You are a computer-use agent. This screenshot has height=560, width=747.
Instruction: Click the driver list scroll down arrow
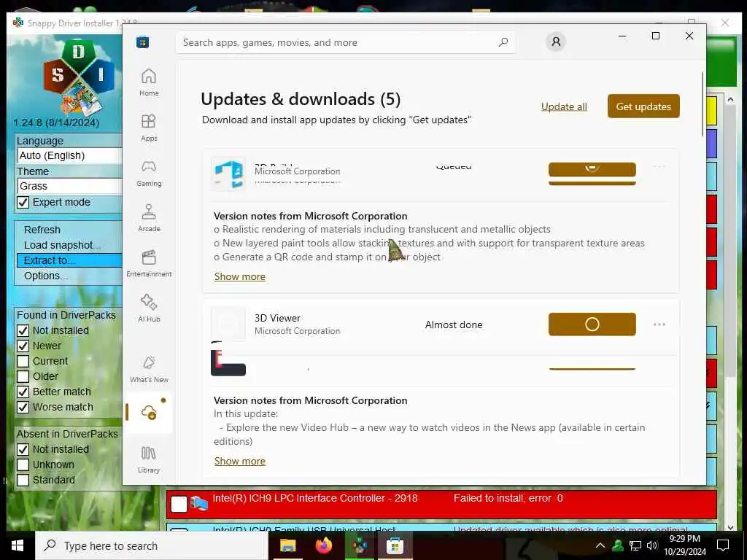(x=730, y=526)
